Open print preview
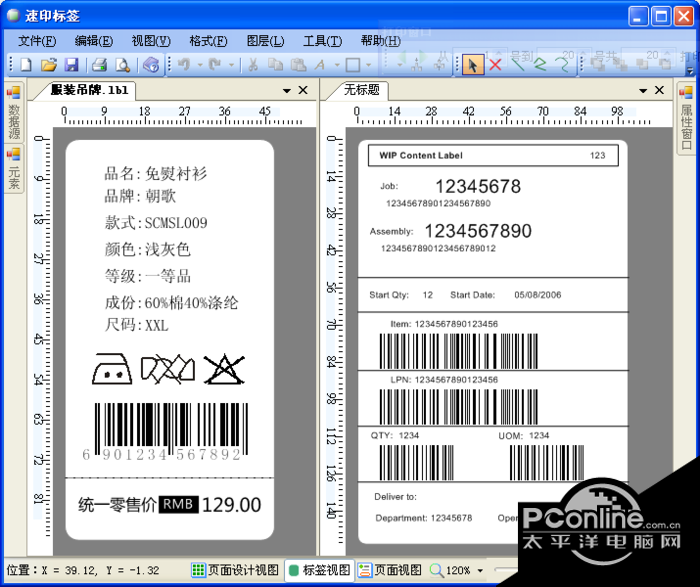Viewport: 700px width, 587px height. pyautogui.click(x=122, y=65)
